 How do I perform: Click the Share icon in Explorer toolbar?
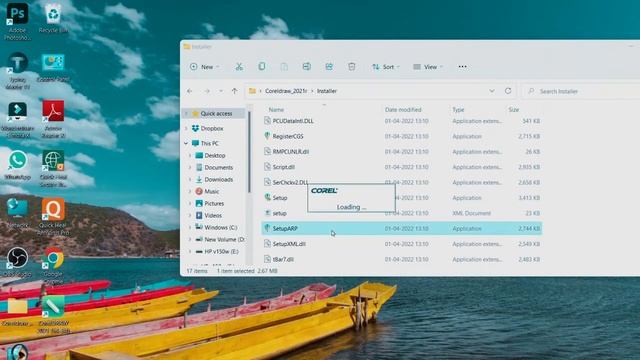329,67
